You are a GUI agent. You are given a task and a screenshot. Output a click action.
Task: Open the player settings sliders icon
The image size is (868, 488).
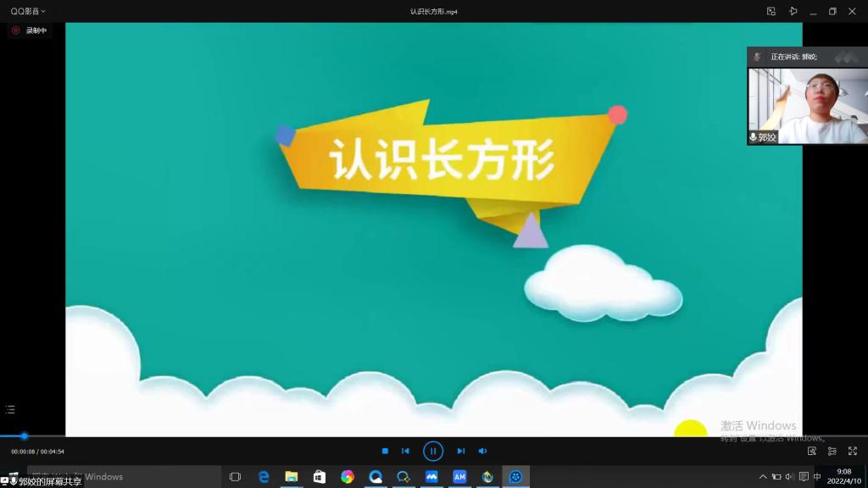[x=832, y=452]
